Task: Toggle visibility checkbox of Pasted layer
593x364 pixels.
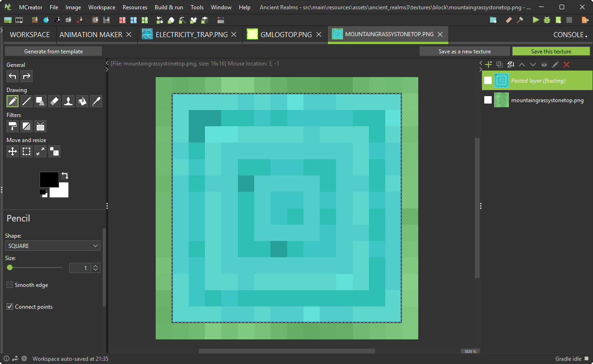Action: coord(488,80)
